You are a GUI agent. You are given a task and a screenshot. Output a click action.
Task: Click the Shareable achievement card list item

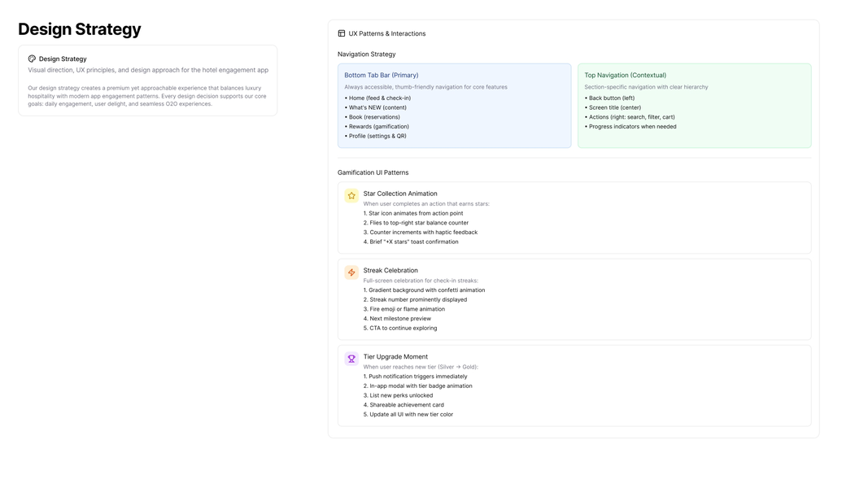[406, 405]
